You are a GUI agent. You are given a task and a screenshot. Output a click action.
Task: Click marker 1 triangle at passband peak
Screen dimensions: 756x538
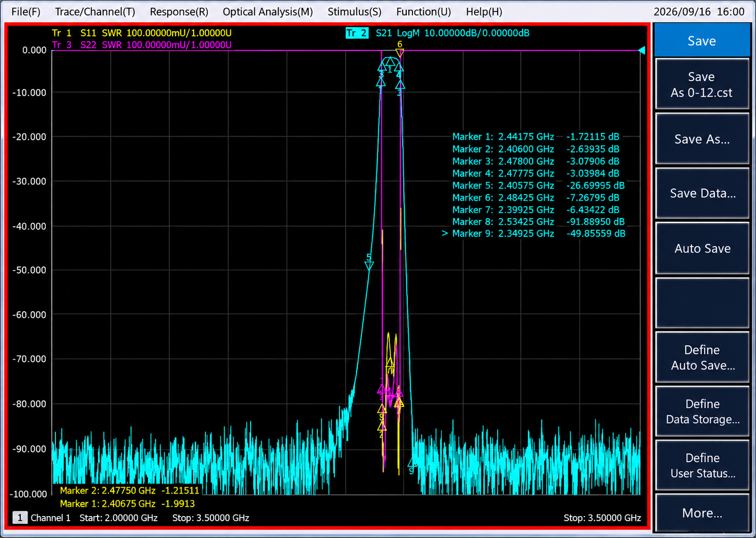pos(390,62)
